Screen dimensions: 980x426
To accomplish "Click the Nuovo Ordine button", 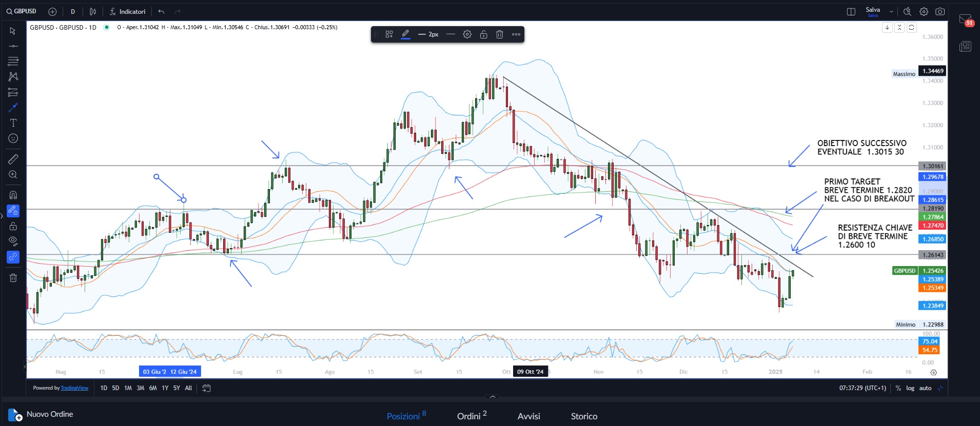I will click(41, 414).
